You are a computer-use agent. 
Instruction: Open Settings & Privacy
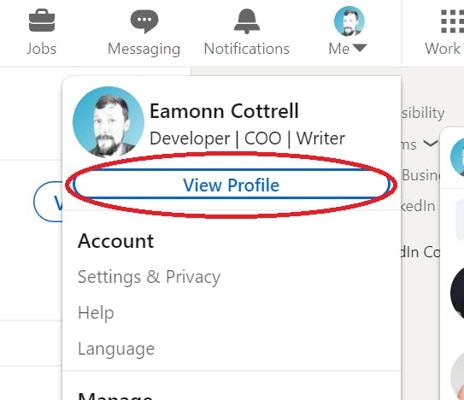149,277
